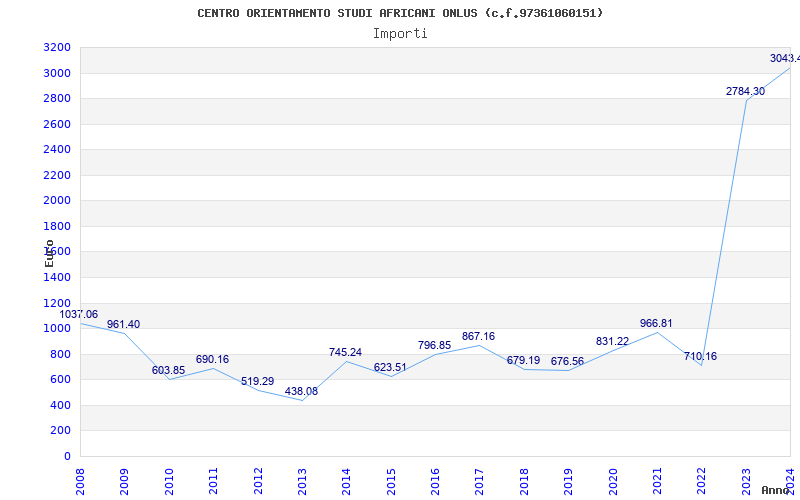800x500 pixels.
Task: Select x-axis year 2021
Action: [x=657, y=482]
